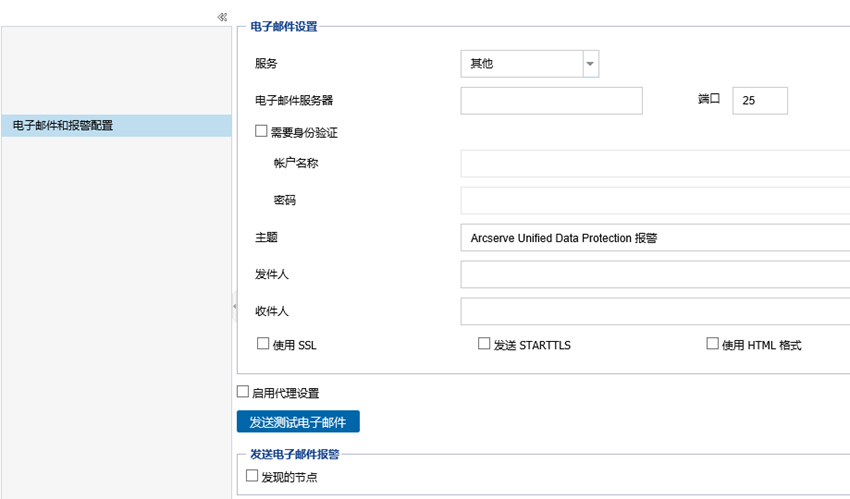This screenshot has height=499, width=850.
Task: Click the 端口 field containing 25
Action: click(759, 101)
